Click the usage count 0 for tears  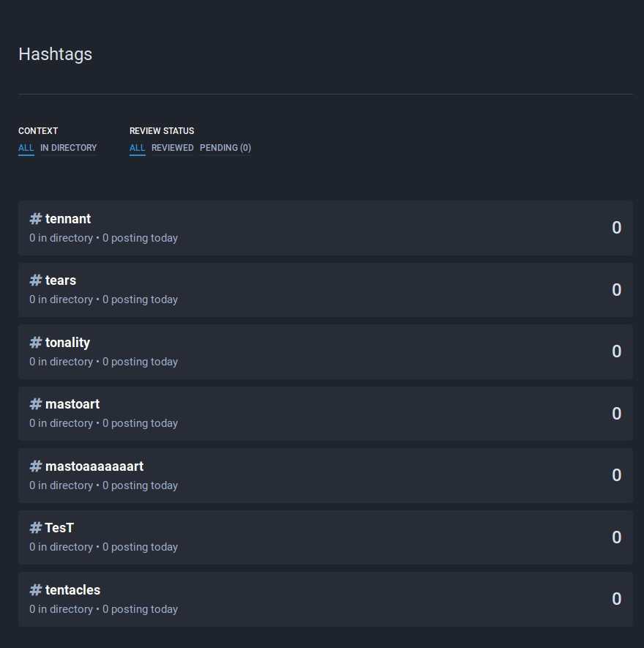pos(616,290)
